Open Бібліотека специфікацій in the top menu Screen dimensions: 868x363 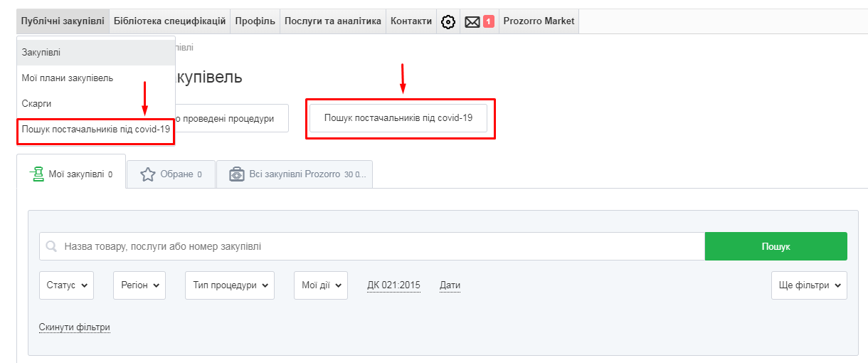coord(169,21)
